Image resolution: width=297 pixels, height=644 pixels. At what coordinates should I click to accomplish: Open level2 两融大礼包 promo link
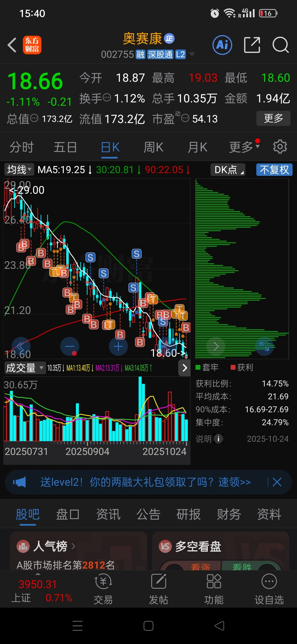tap(146, 482)
